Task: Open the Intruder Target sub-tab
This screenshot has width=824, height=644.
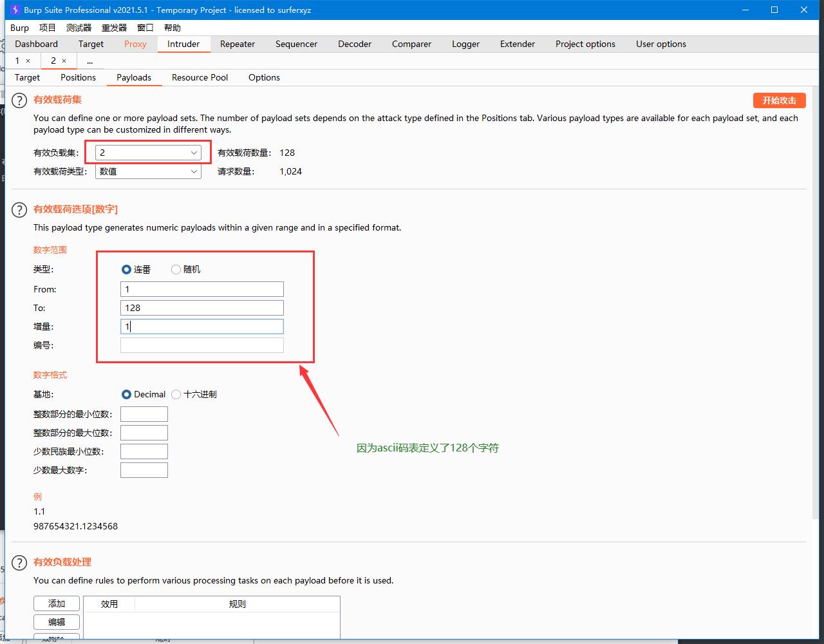Action: (x=27, y=77)
